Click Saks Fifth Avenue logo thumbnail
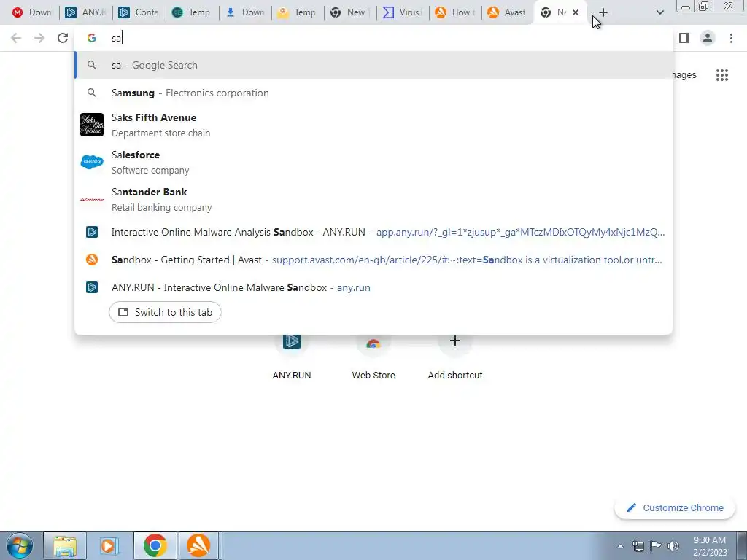747x560 pixels. coord(92,125)
